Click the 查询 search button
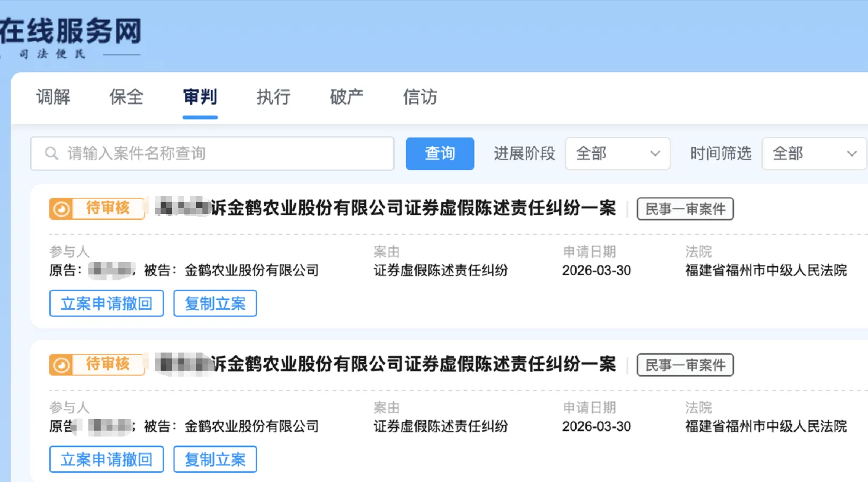The height and width of the screenshot is (482, 868). [439, 154]
